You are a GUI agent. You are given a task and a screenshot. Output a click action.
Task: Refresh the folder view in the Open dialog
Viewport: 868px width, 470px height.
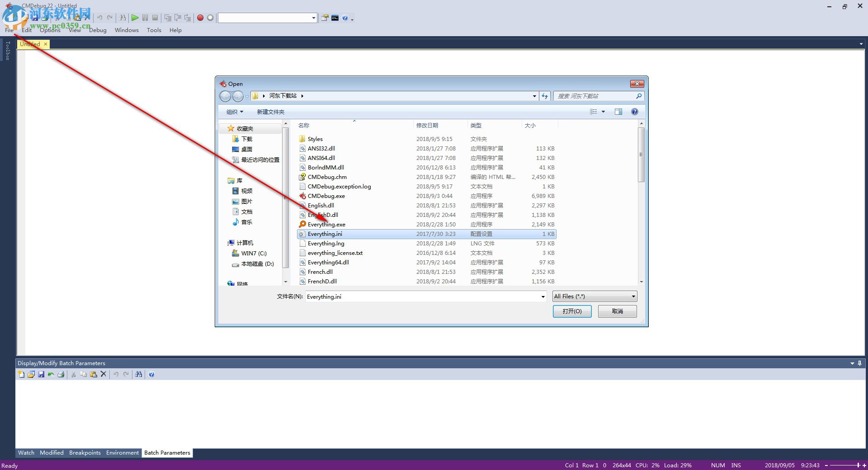(x=544, y=96)
